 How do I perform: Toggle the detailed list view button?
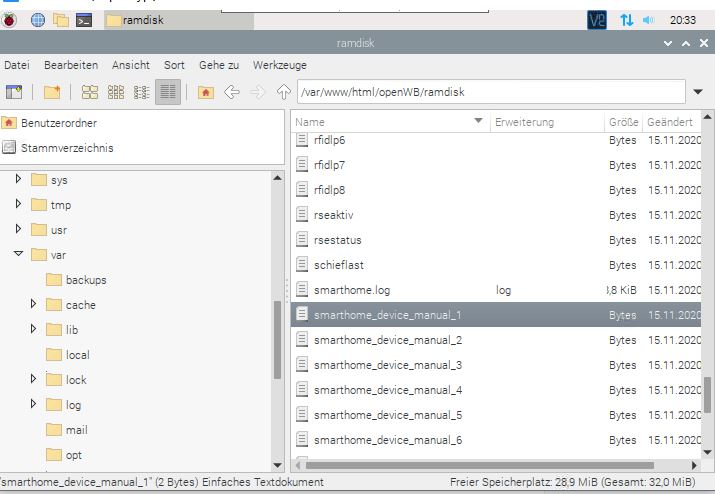click(x=168, y=92)
